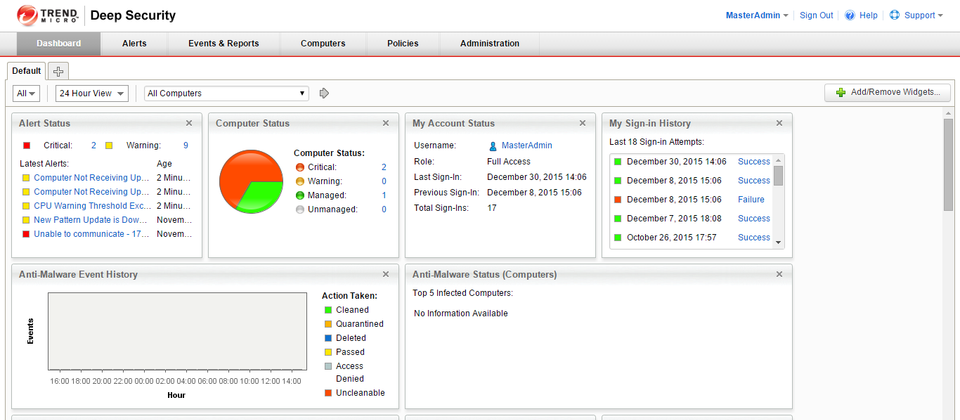
Task: Click the arrow icon next to All Computers
Action: 324,93
